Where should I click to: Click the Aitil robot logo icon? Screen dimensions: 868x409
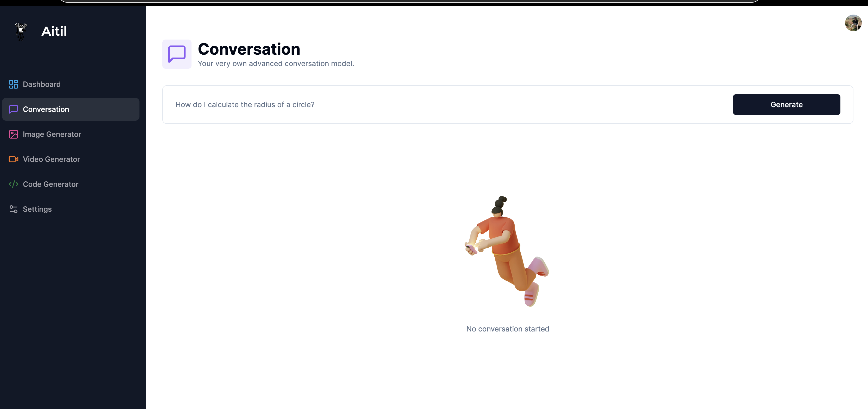(21, 31)
